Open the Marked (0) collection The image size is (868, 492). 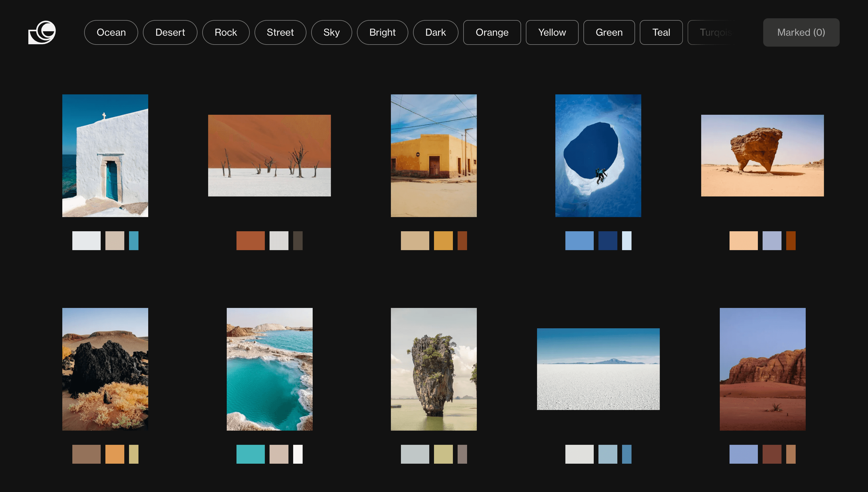click(801, 32)
